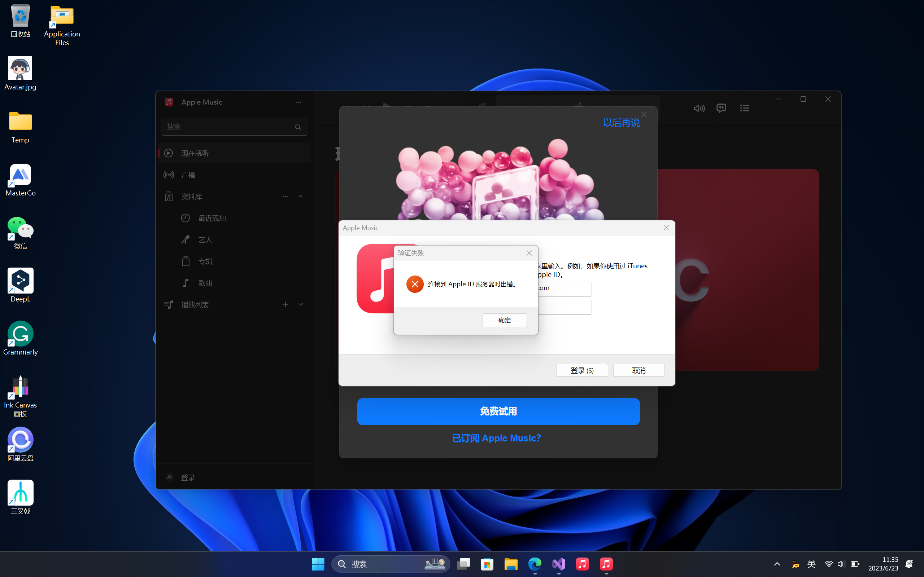Click the 取消 button in login dialog
924x577 pixels.
[x=638, y=370]
